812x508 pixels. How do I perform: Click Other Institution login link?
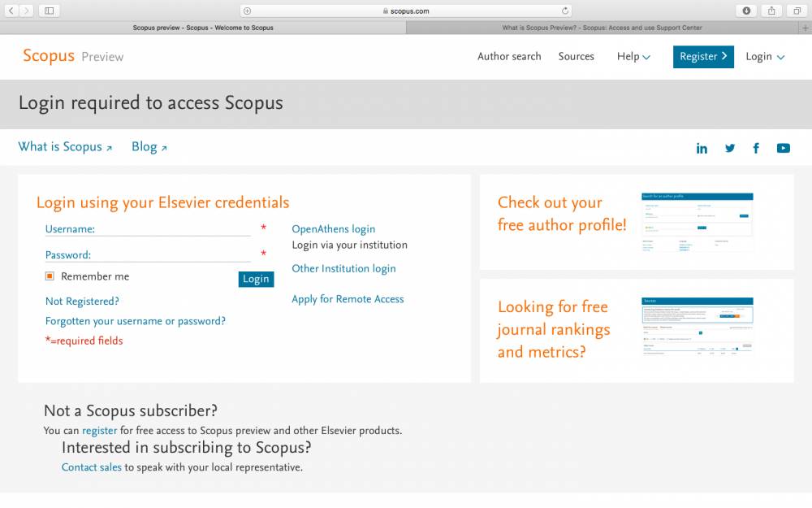pos(343,268)
